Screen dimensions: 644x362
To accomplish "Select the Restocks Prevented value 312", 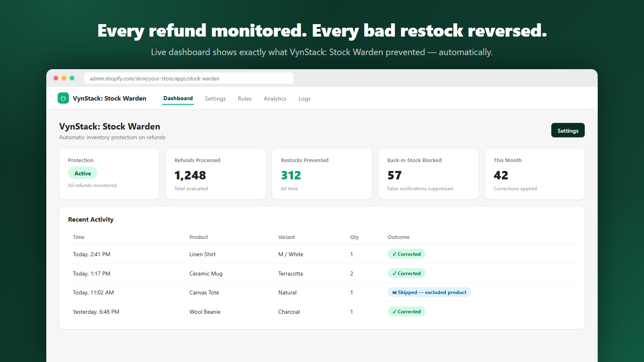I will (x=291, y=175).
